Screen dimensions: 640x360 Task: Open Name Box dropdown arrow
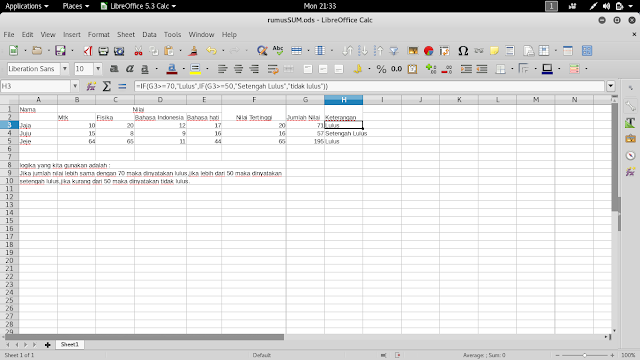click(75, 86)
